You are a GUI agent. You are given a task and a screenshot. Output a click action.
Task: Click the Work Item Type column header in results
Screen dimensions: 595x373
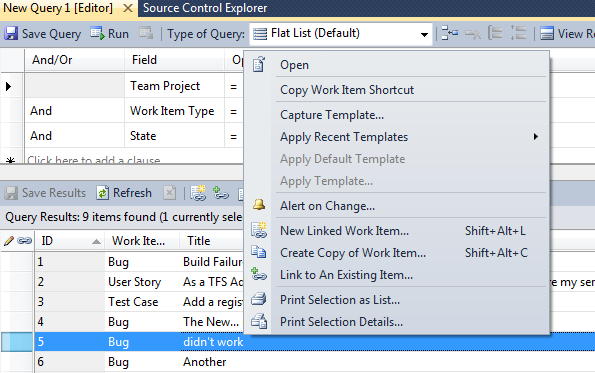coord(142,241)
